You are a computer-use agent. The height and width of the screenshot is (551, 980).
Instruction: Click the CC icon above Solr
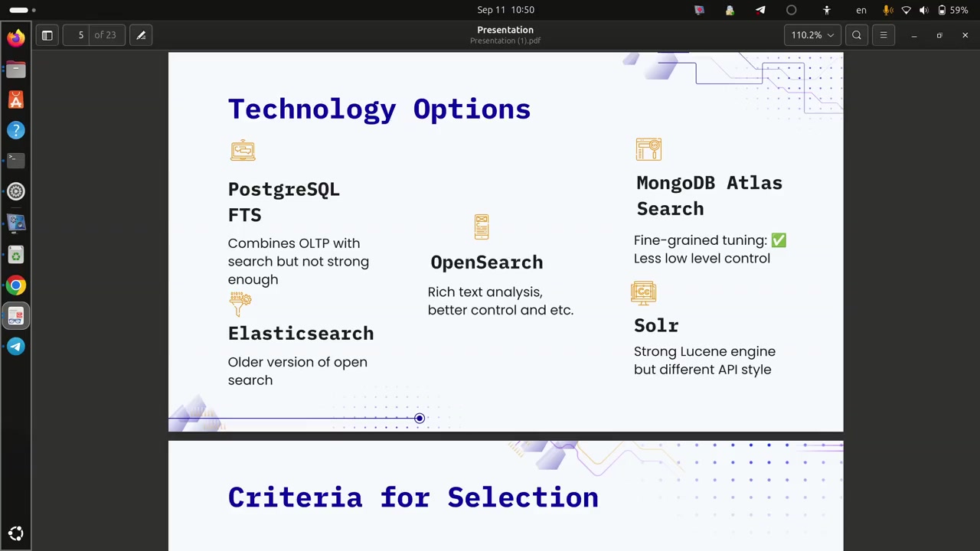tap(644, 292)
